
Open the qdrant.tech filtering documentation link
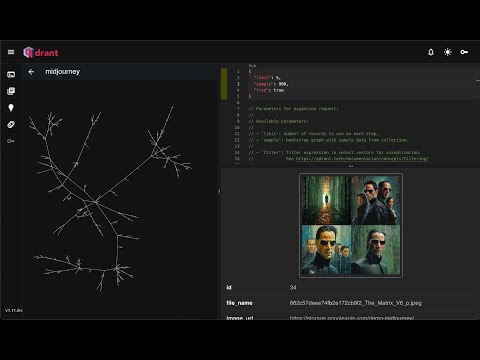pos(362,159)
